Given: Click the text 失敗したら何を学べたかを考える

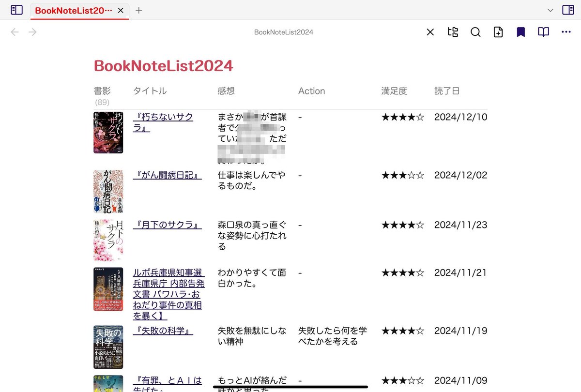Looking at the screenshot, I should (333, 336).
